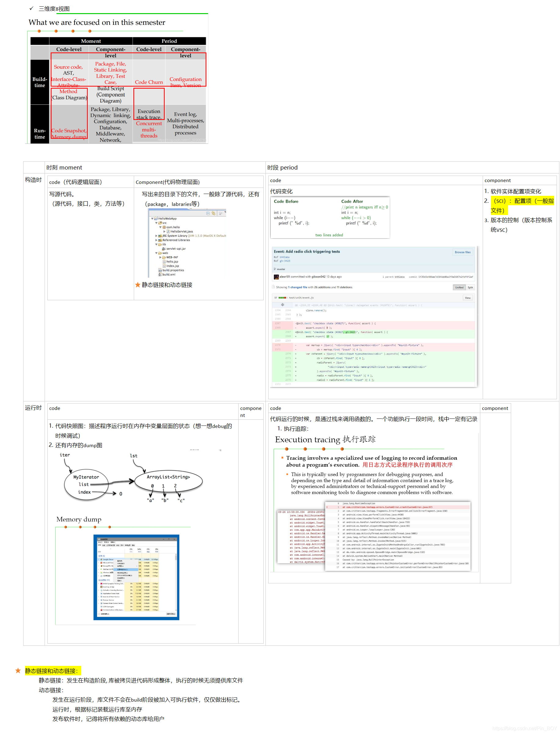This screenshot has height=734, width=560.
Task: Click 'two lines added' caption
Action: (x=329, y=235)
